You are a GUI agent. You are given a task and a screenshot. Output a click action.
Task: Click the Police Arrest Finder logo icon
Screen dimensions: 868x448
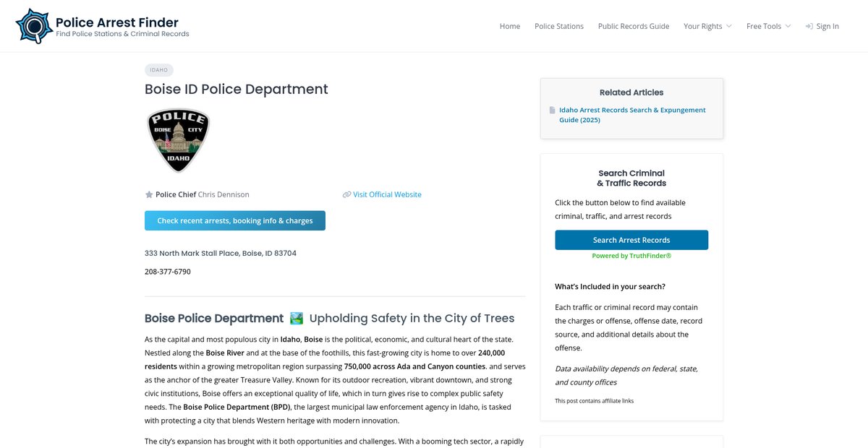33,26
